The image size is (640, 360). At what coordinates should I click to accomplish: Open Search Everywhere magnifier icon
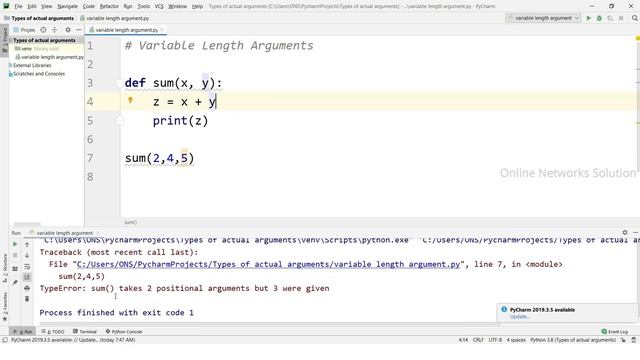[x=635, y=18]
